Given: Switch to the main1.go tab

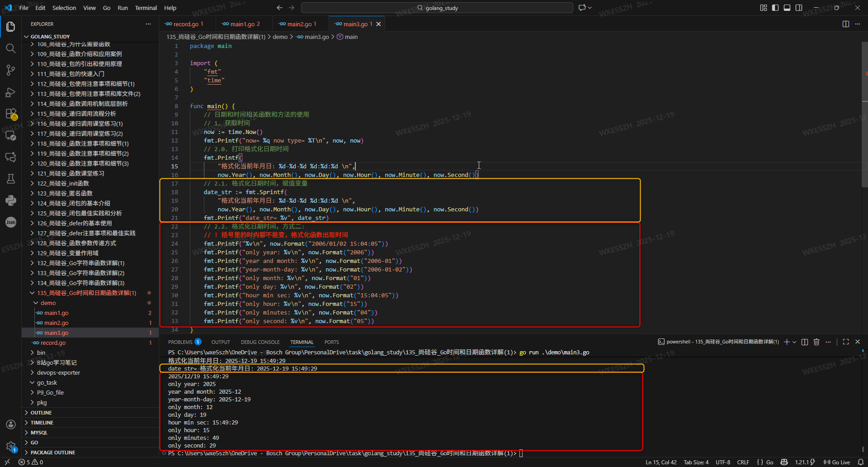Looking at the screenshot, I should tap(242, 24).
